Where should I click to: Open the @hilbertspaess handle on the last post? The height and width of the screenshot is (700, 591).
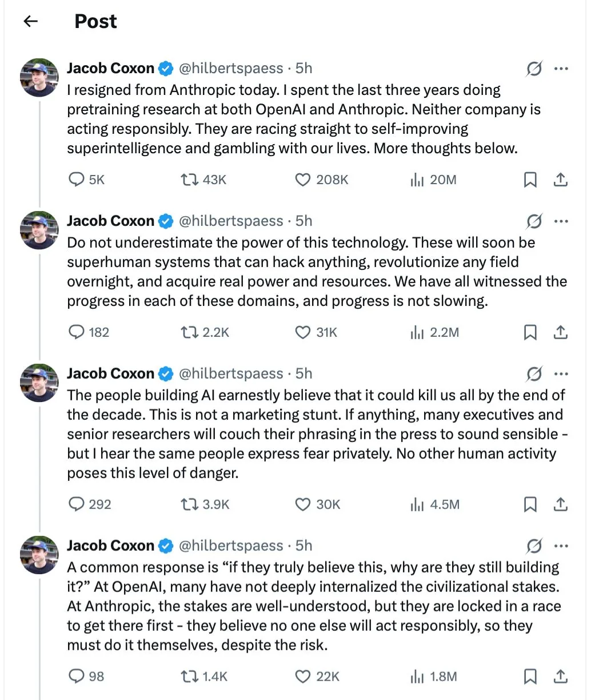pos(231,546)
